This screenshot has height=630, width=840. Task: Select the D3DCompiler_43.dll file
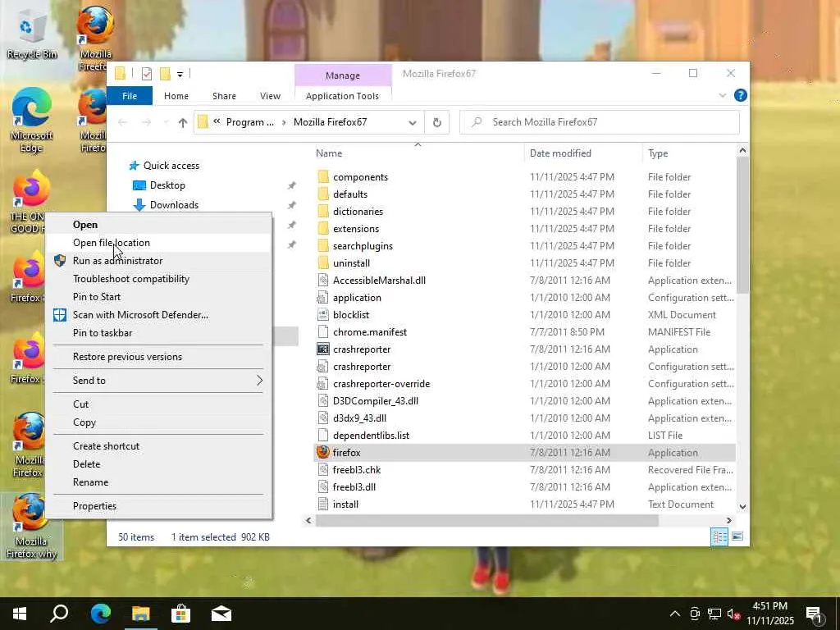tap(375, 400)
